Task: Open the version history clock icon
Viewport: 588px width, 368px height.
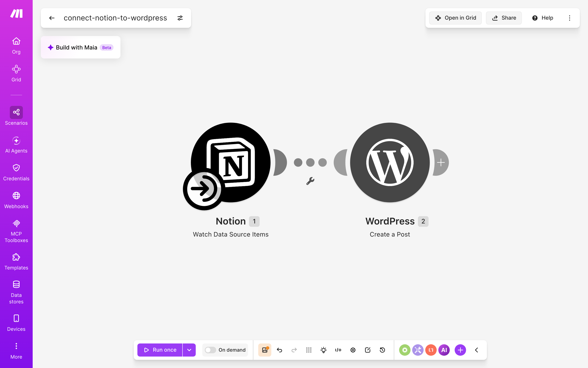Action: coord(382,350)
